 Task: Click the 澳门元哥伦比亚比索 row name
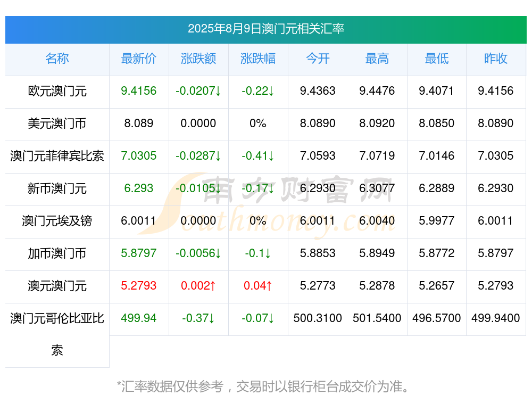[57, 334]
